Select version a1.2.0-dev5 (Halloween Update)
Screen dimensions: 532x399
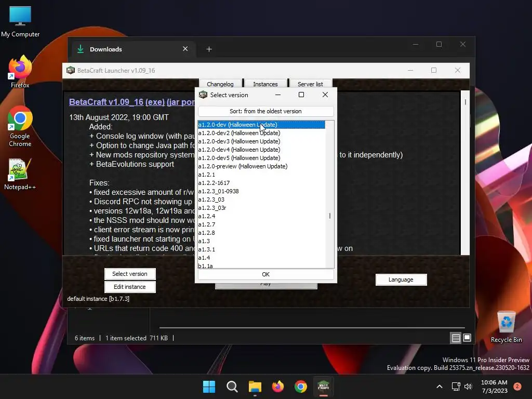pos(261,158)
